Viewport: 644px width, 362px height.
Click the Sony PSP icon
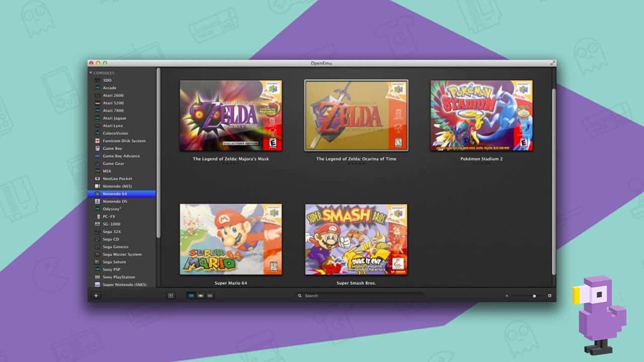pos(98,269)
